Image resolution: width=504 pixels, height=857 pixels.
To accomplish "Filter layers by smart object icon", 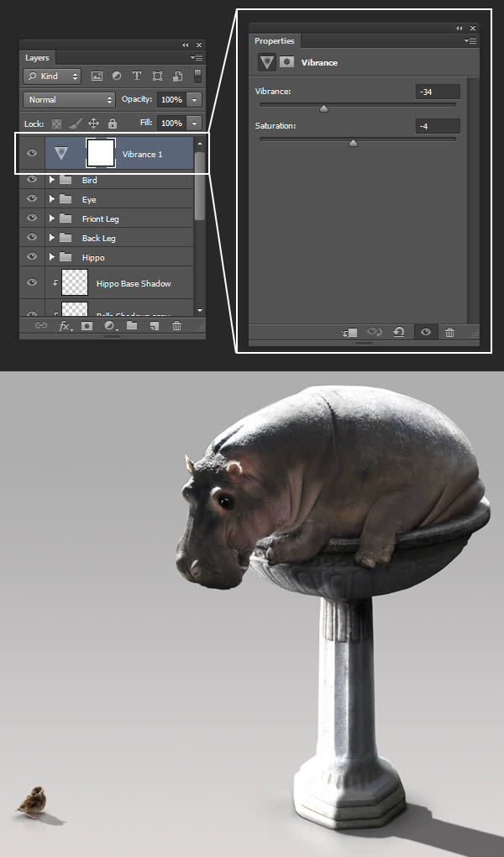I will point(177,76).
